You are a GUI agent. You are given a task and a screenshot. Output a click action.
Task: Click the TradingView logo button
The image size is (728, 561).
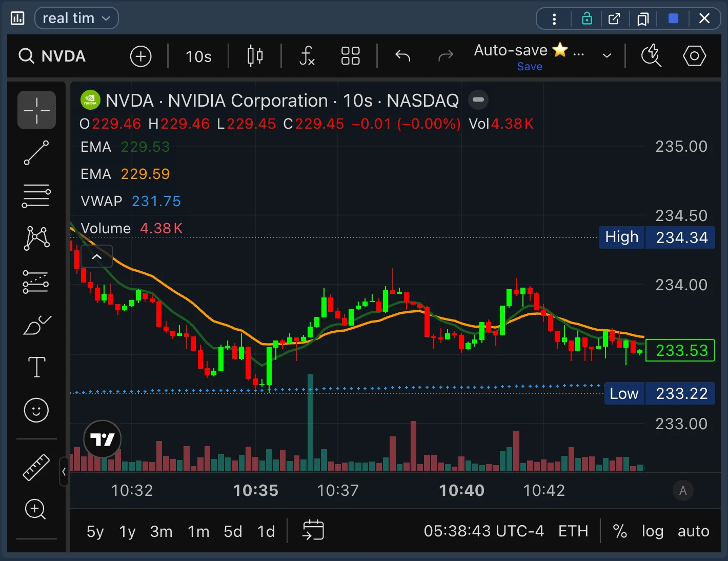[103, 439]
